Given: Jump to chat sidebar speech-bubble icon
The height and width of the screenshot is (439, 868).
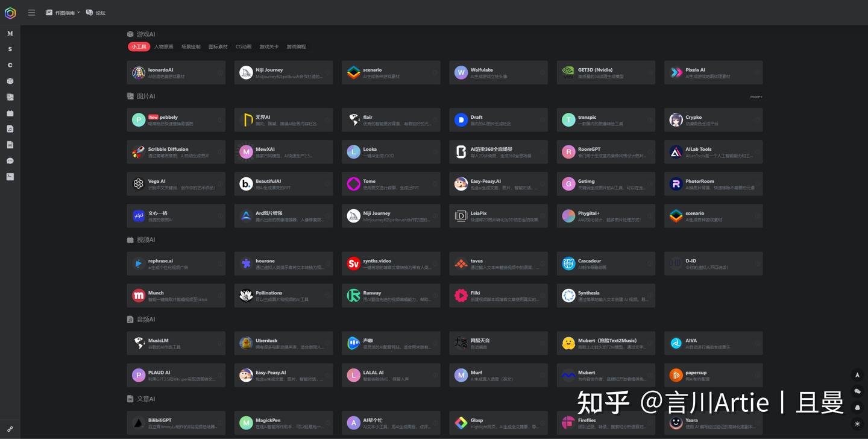Looking at the screenshot, I should [x=10, y=161].
